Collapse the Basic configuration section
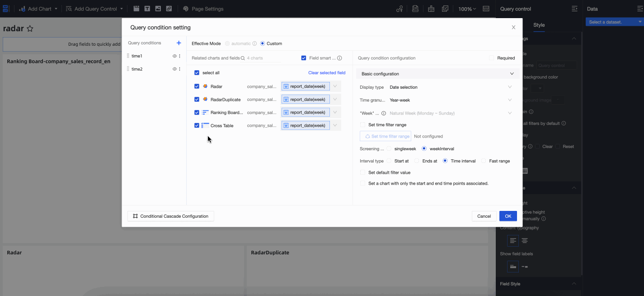644x296 pixels. (x=512, y=74)
